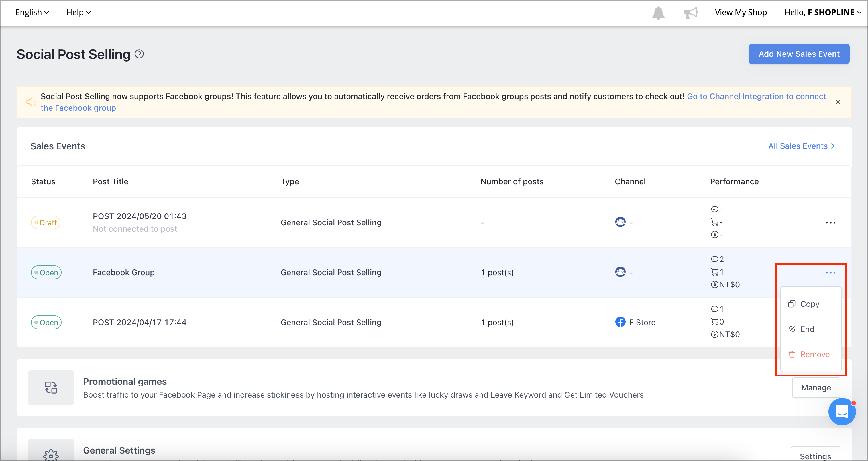868x461 pixels.
Task: Click the Promotional games icon tile
Action: 51,388
